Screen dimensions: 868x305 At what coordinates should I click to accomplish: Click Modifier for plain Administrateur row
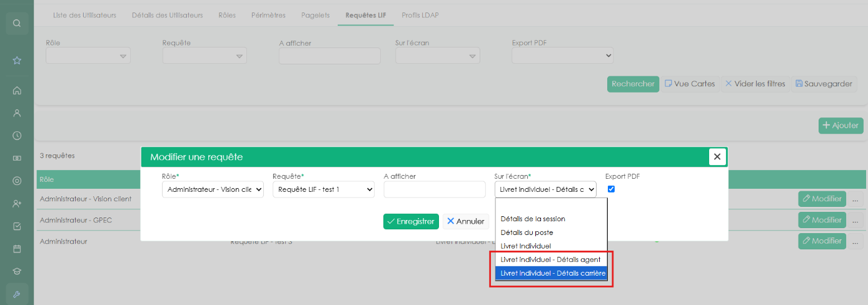[x=822, y=241]
